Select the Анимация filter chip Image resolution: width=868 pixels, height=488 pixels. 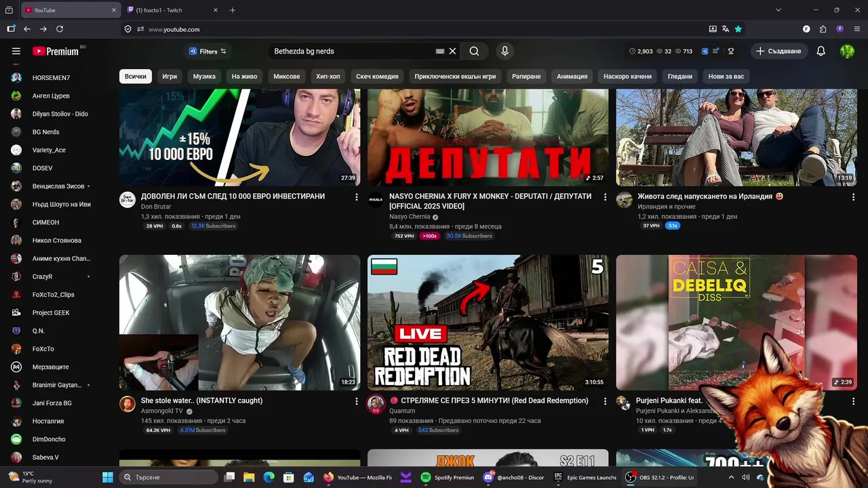coord(572,77)
